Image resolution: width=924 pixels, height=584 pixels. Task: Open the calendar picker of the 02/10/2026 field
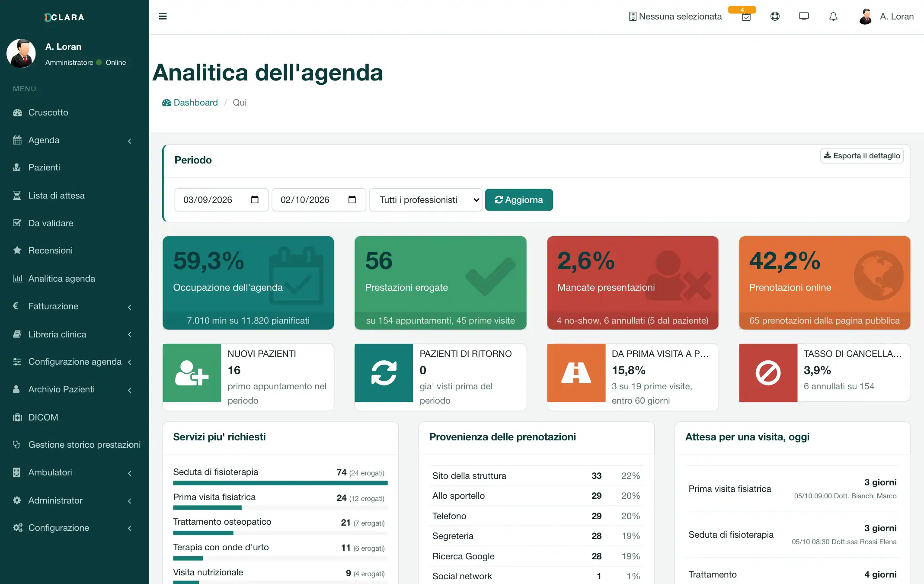pyautogui.click(x=352, y=200)
